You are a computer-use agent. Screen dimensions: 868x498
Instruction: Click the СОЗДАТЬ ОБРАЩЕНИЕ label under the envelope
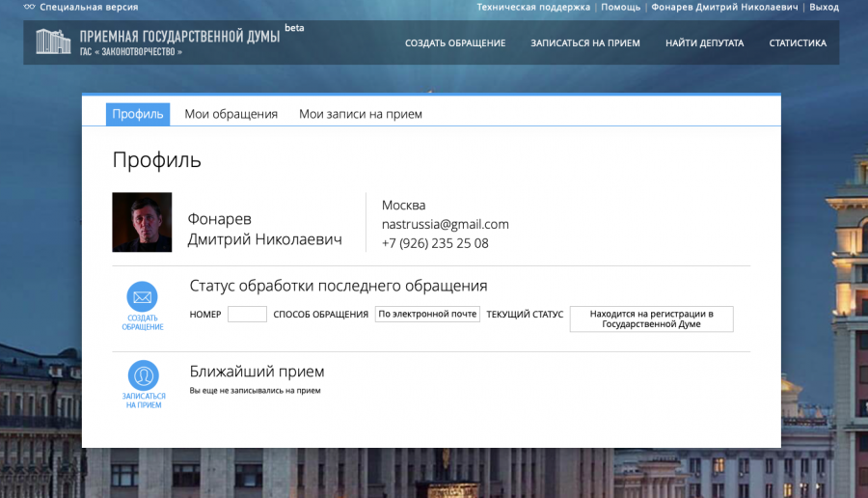click(143, 322)
